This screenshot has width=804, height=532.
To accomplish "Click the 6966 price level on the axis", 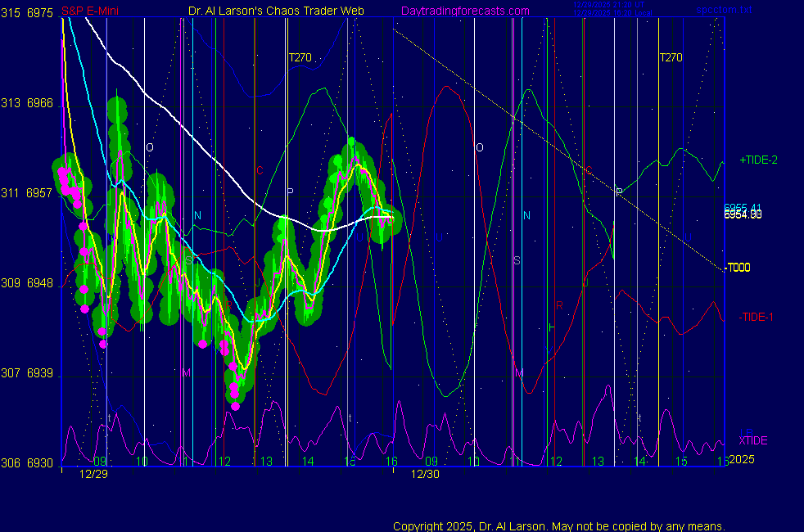I will (40, 103).
